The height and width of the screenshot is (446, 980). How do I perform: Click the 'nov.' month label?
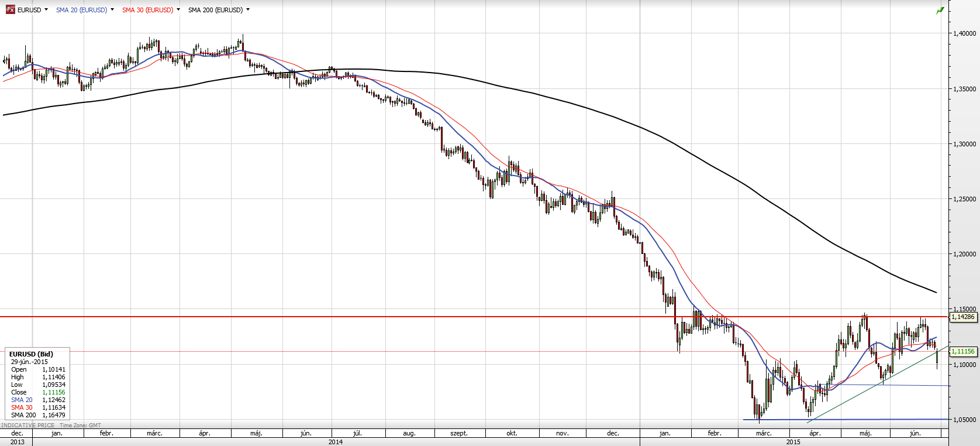point(562,433)
